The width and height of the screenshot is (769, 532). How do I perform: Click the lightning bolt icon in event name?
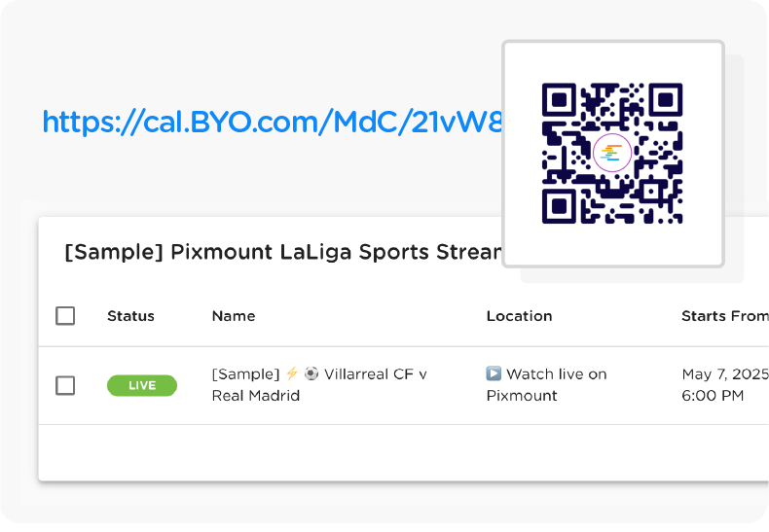[292, 373]
